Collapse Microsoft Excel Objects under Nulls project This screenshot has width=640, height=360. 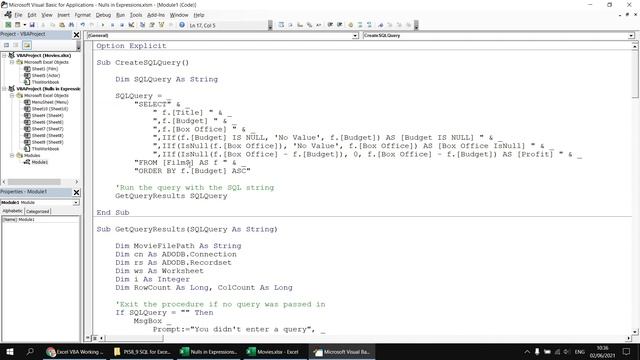[x=12, y=96]
